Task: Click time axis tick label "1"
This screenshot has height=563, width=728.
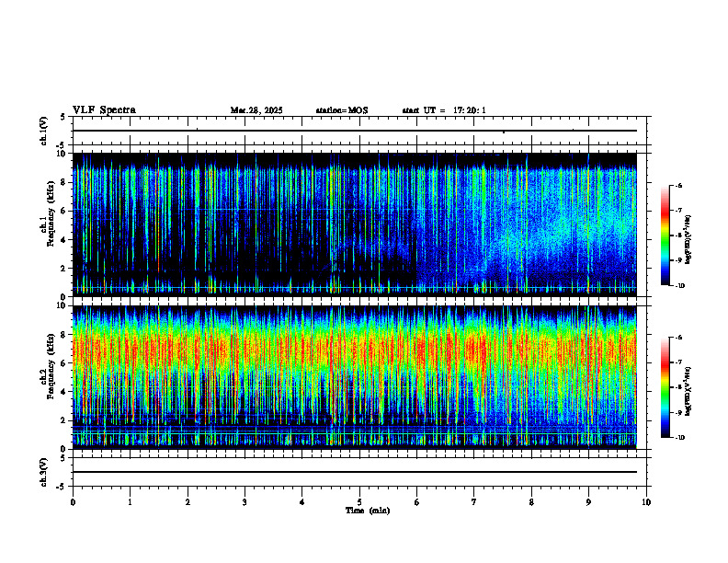Action: (130, 502)
